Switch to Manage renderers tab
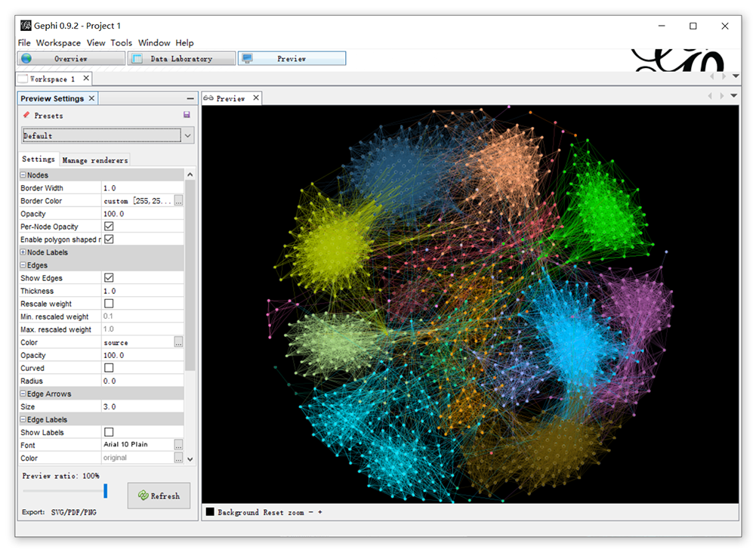Screen dimensions: 756x553 [x=95, y=160]
